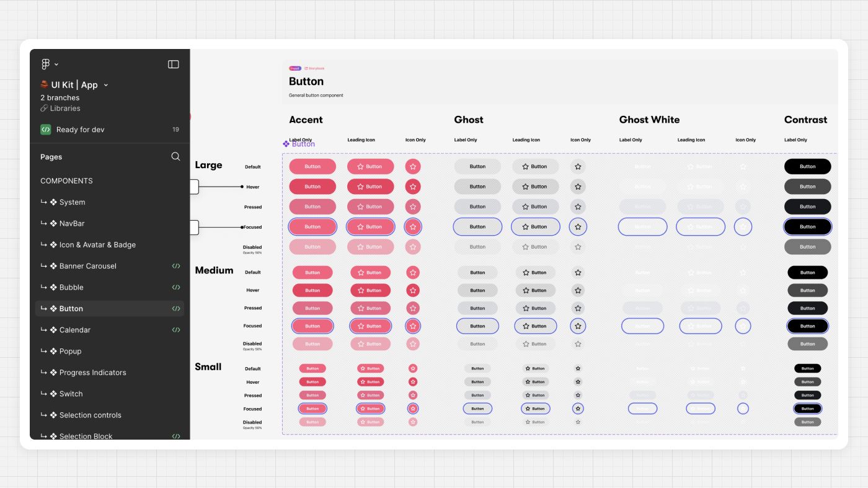
Task: Open the Popup page
Action: click(70, 352)
